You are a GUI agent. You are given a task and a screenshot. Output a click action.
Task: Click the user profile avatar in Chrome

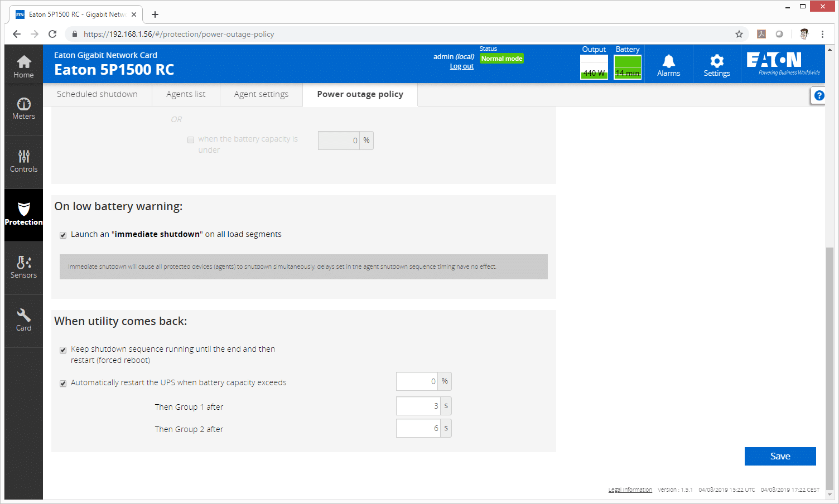click(x=804, y=34)
